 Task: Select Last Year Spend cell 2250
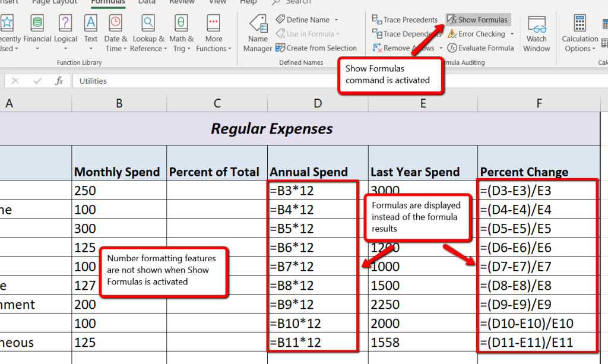pyautogui.click(x=423, y=304)
